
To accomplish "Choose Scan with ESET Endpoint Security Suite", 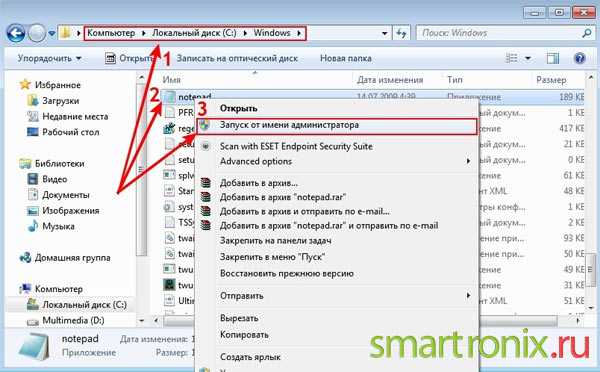I will (337, 146).
